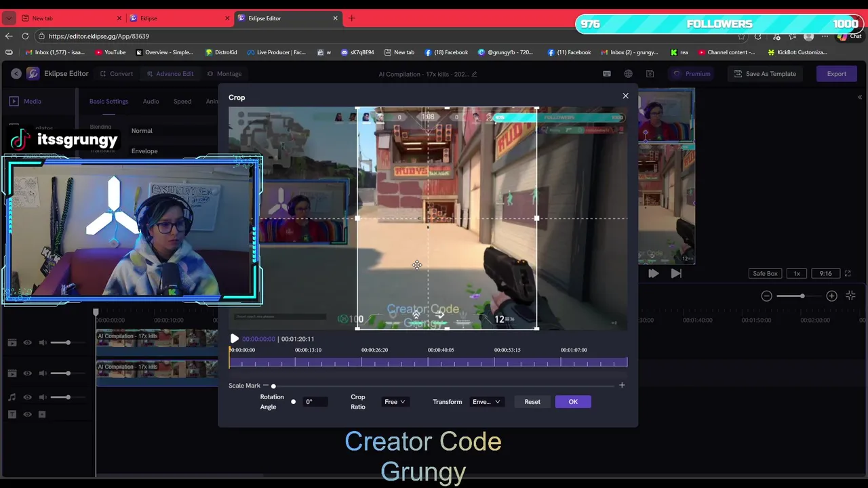Screen dimensions: 868x488
Task: Toggle visibility of first video track
Action: [x=27, y=343]
